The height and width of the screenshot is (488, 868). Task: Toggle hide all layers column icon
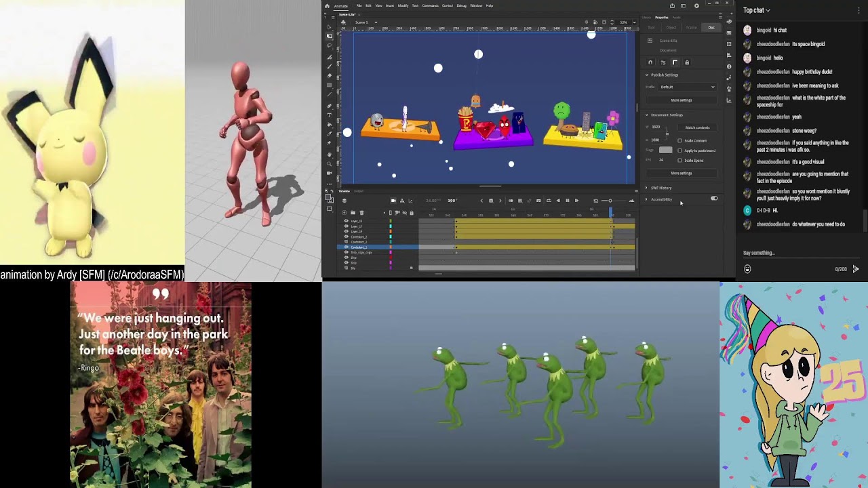(405, 213)
